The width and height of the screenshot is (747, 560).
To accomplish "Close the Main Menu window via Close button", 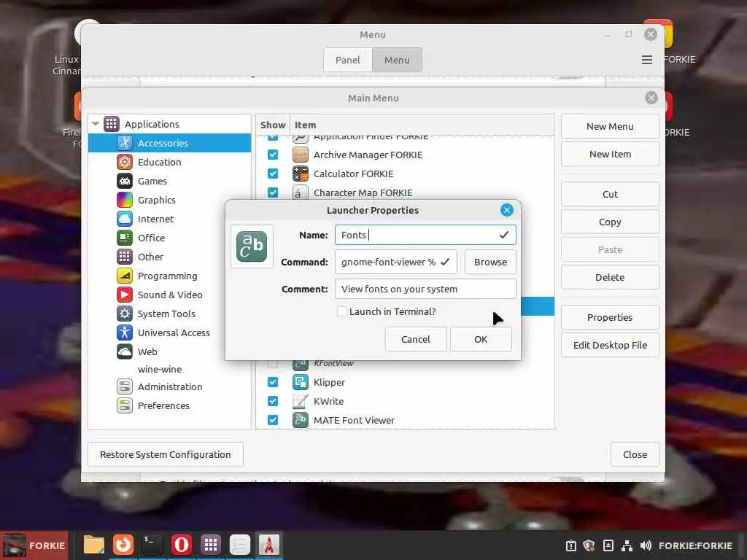I will click(x=635, y=454).
